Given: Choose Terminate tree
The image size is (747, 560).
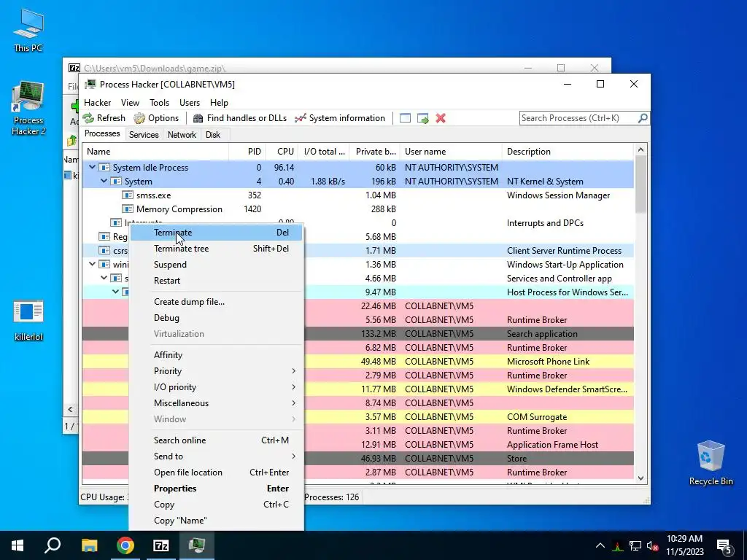Looking at the screenshot, I should click(216, 249).
